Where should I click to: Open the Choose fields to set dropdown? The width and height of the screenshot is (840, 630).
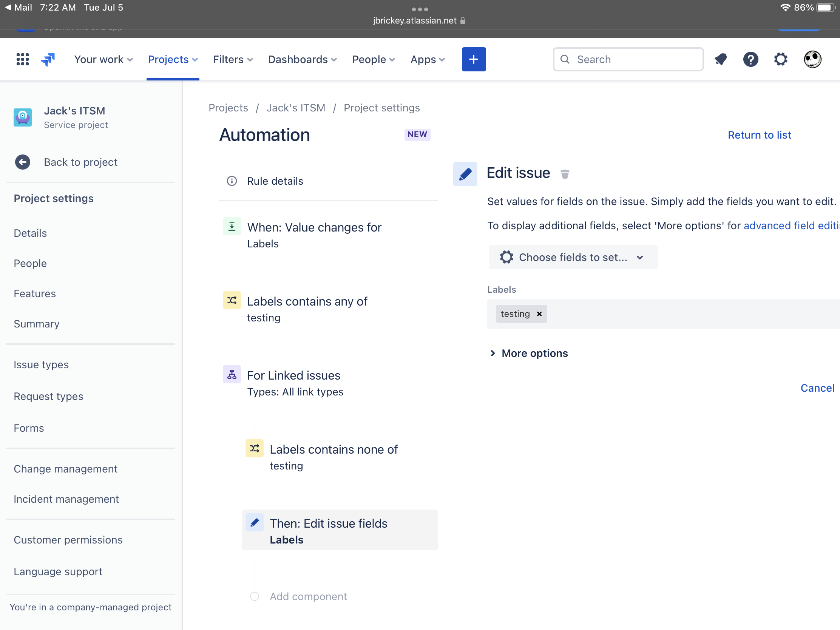tap(573, 257)
